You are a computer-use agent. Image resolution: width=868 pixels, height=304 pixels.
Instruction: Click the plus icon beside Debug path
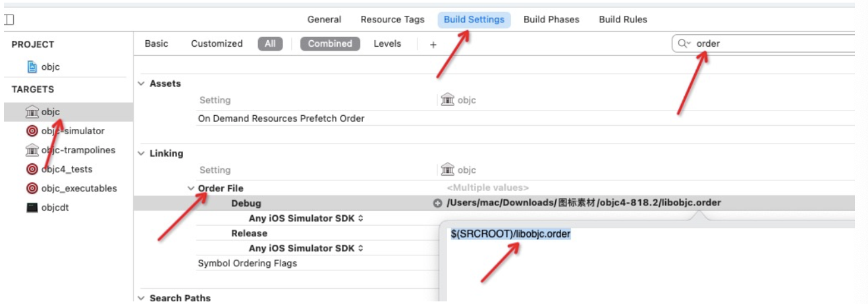[x=437, y=203]
